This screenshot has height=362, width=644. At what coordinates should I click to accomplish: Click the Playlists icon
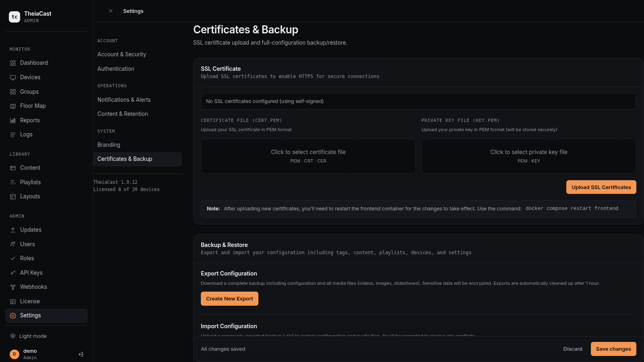[13, 183]
